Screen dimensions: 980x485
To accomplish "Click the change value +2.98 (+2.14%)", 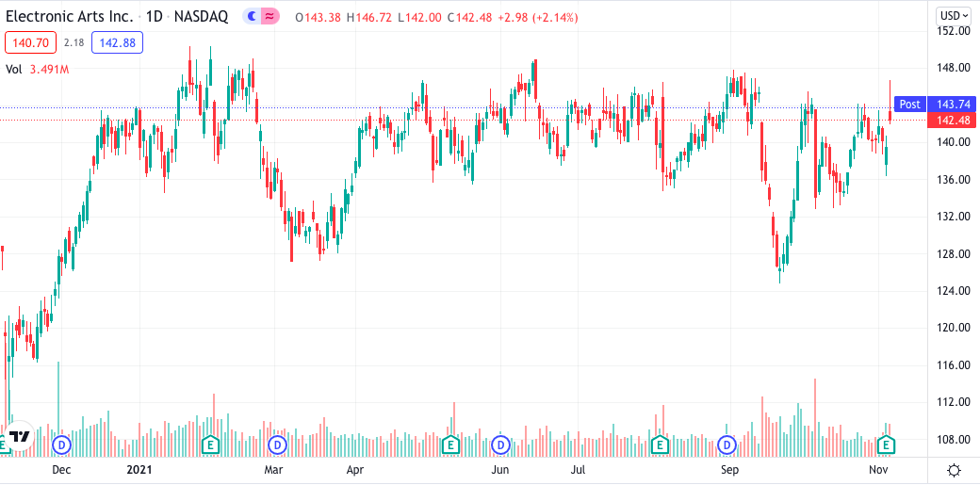I will tap(537, 18).
